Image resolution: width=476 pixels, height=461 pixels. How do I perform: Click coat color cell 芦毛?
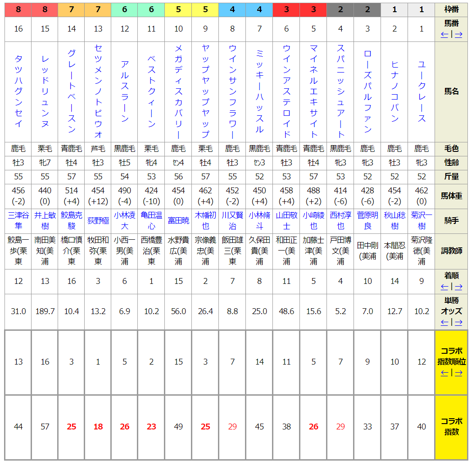pyautogui.click(x=98, y=149)
